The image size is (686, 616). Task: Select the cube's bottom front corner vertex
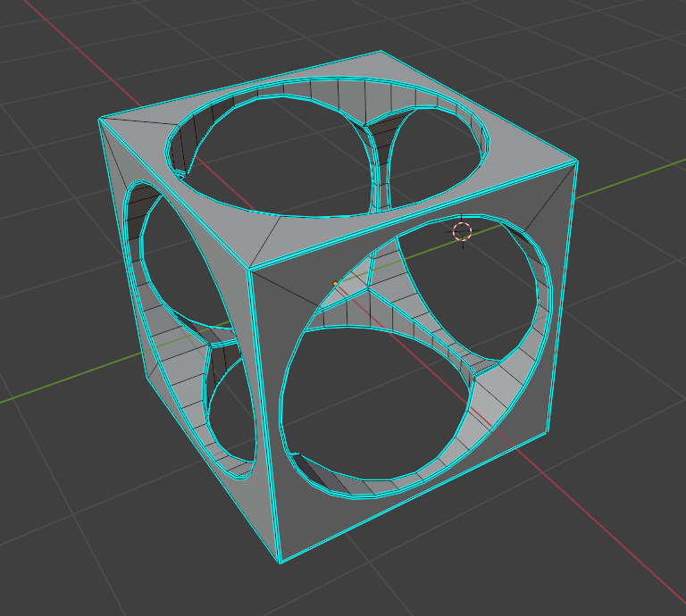click(281, 561)
